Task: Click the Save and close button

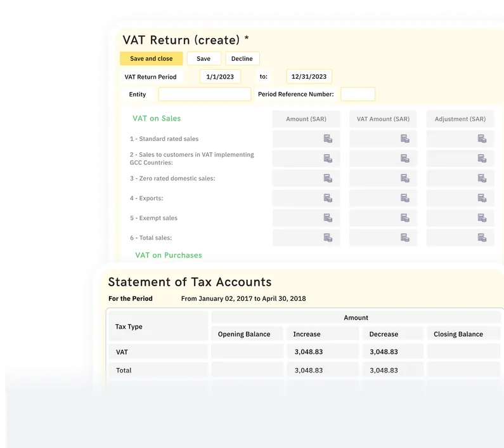Action: point(152,58)
